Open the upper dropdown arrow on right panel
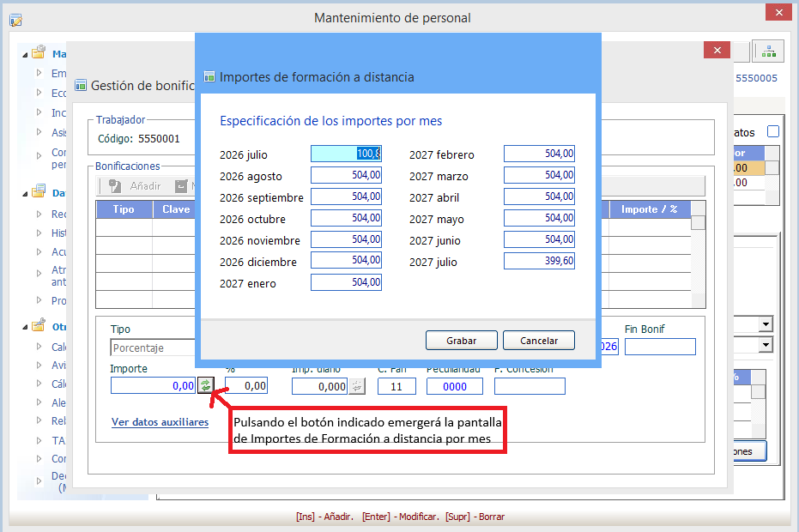799x532 pixels. [x=766, y=323]
